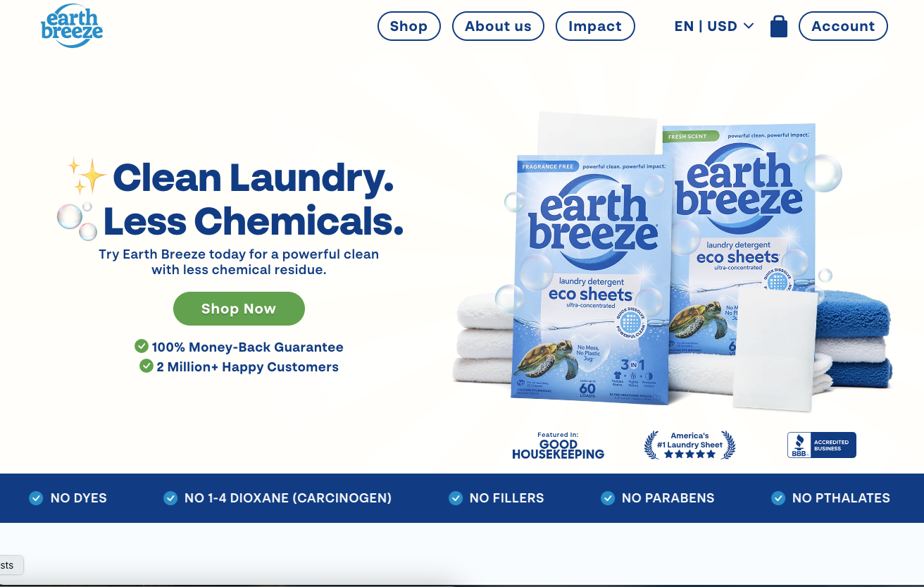924x587 pixels.
Task: Open the About us menu item
Action: point(498,26)
